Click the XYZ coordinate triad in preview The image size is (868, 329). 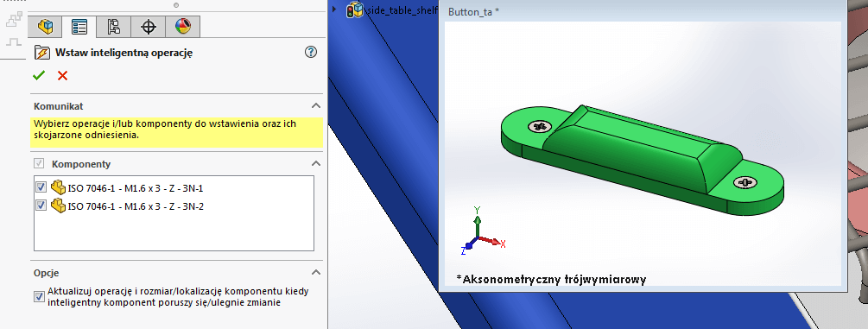[482, 231]
